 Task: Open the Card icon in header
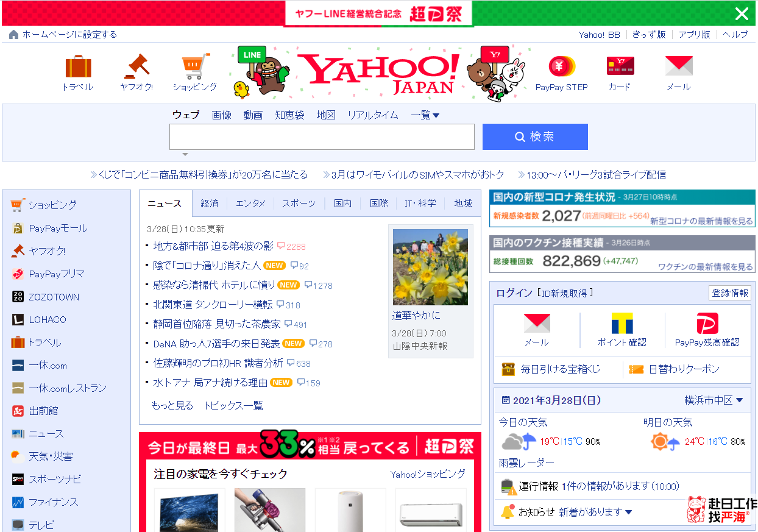(x=620, y=66)
